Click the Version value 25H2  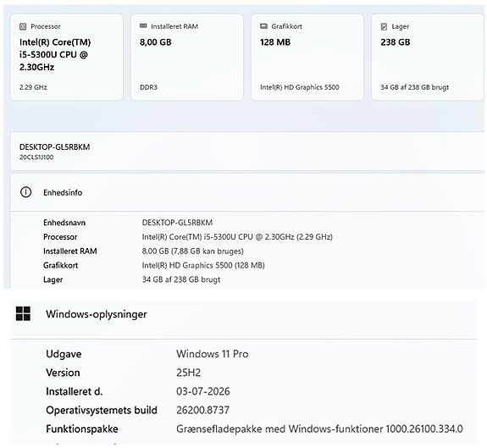[189, 373]
